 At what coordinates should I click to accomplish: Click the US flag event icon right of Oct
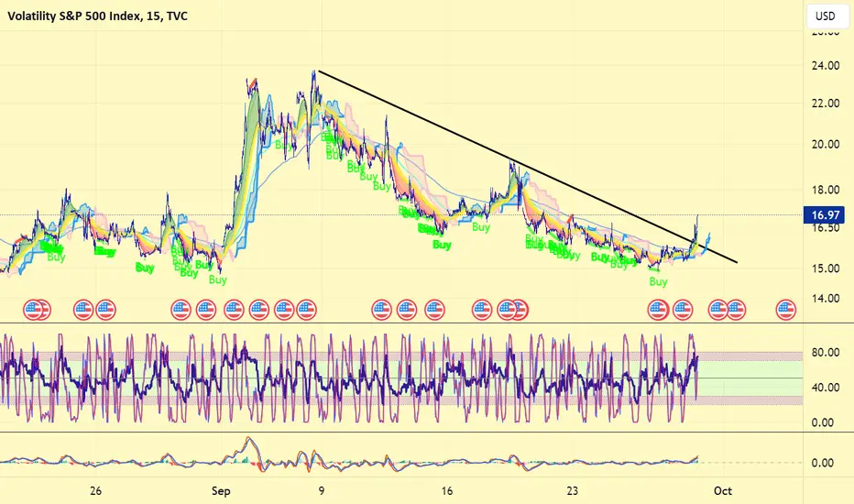click(x=785, y=310)
